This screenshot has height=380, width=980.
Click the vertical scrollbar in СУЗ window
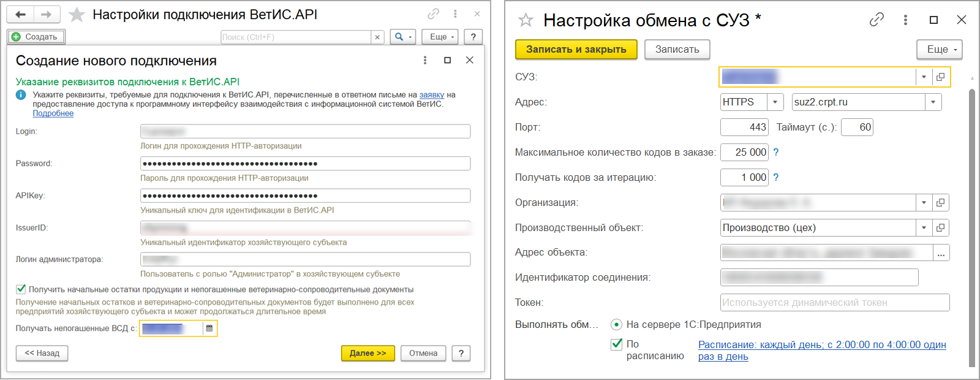pos(971,227)
